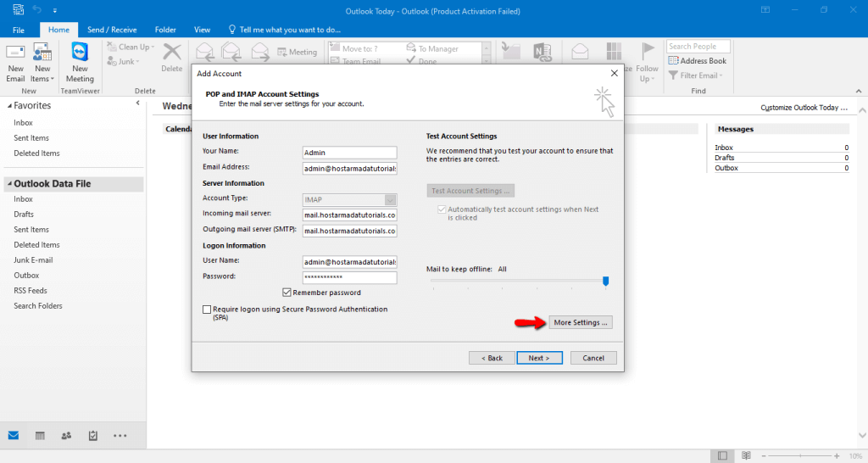Click the zoom slider in status bar
The width and height of the screenshot is (868, 463).
click(x=800, y=456)
